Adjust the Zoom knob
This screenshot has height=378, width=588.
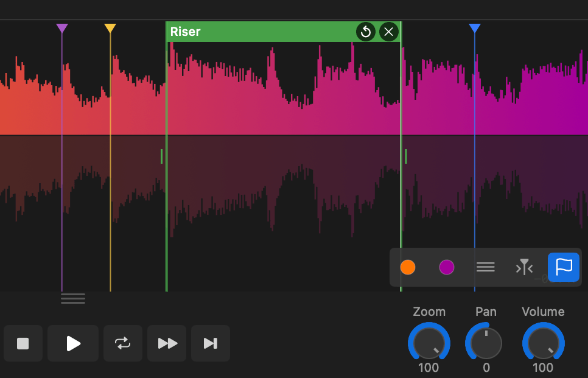tap(429, 343)
